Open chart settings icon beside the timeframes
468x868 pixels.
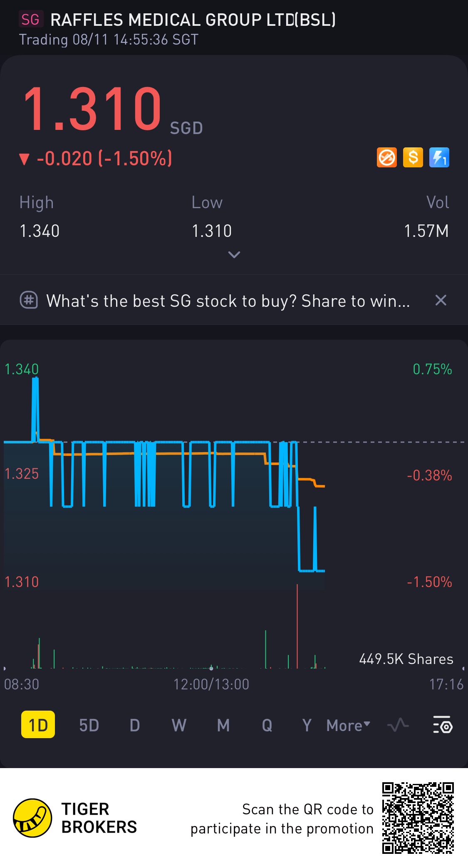[443, 725]
